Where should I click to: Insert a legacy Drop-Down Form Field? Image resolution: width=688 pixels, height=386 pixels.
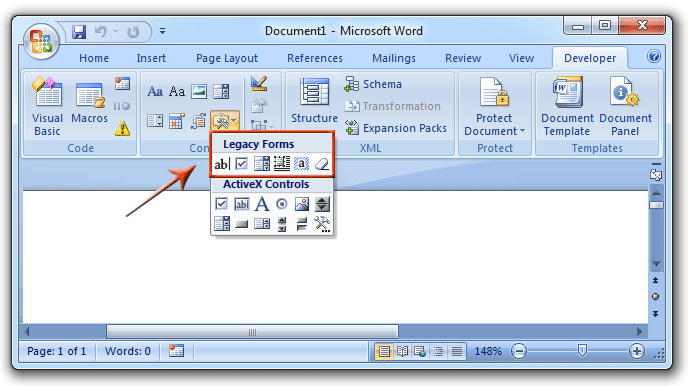[262, 164]
